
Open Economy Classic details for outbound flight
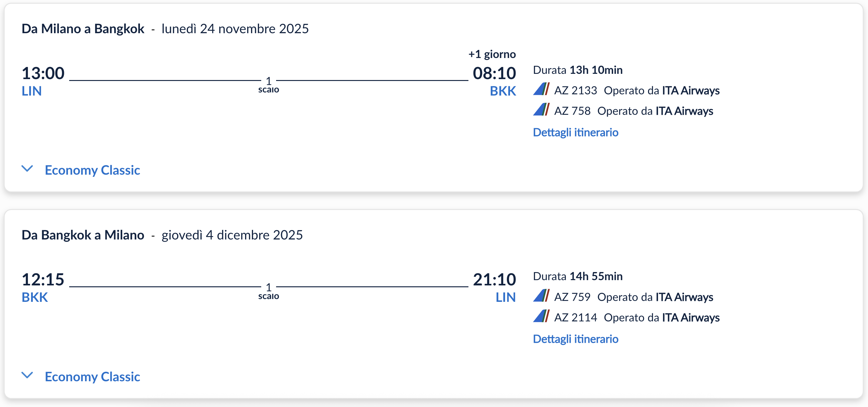click(92, 170)
